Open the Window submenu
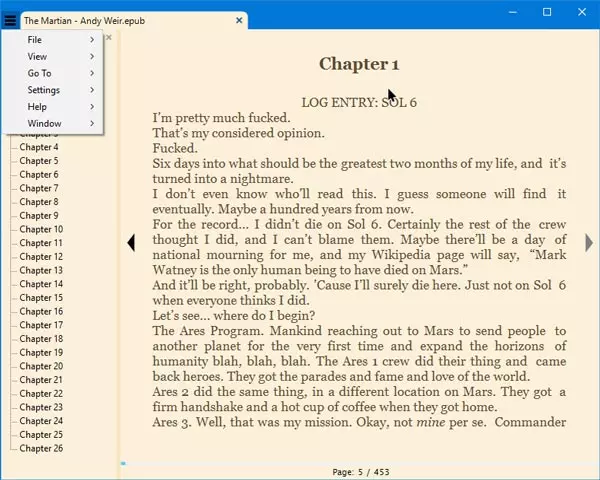600x480 pixels. [x=53, y=124]
